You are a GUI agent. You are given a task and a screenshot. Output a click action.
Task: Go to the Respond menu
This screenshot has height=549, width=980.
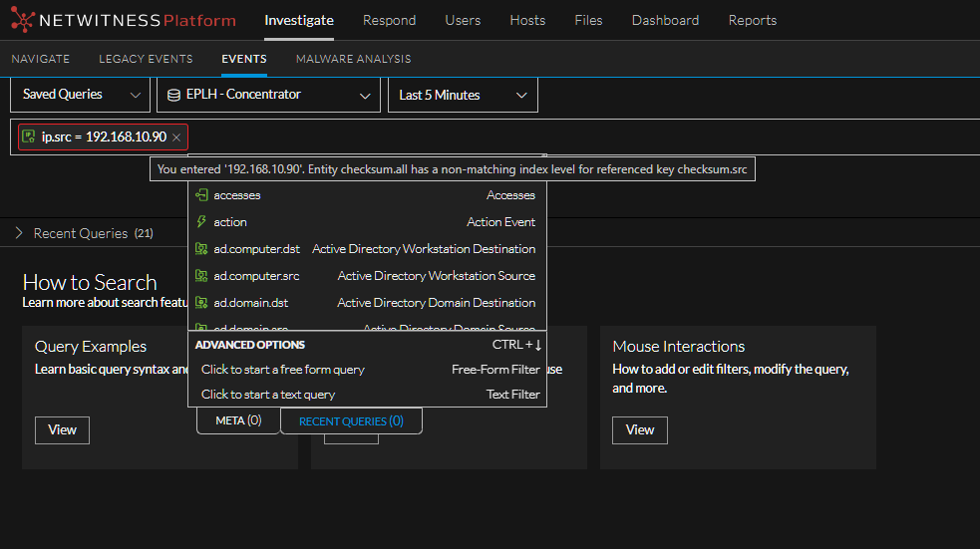389,20
